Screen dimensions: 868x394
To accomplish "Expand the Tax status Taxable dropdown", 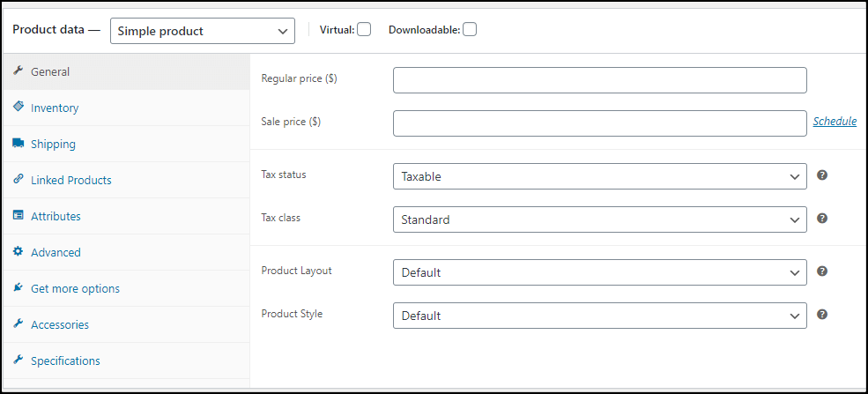I will (x=599, y=176).
